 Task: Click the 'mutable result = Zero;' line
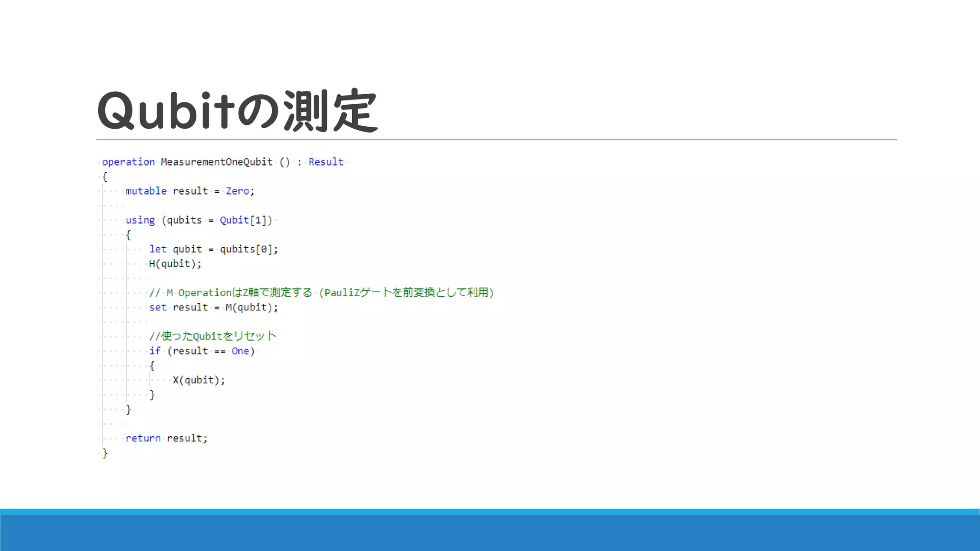coord(189,191)
